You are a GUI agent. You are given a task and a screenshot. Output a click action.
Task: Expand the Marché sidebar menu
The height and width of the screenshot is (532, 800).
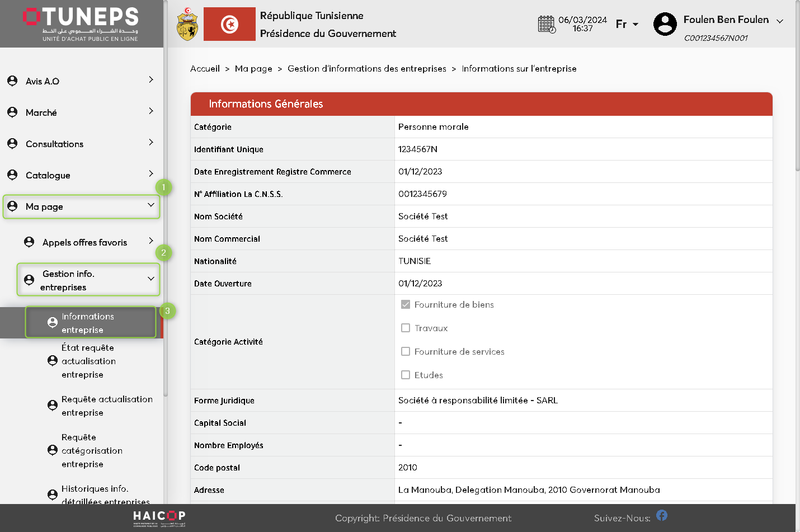coord(150,111)
